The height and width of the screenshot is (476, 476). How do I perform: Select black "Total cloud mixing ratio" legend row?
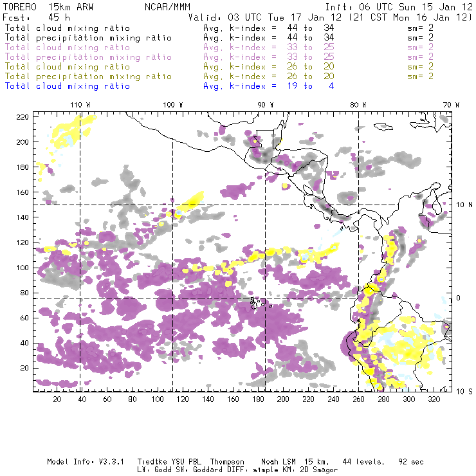219,28
